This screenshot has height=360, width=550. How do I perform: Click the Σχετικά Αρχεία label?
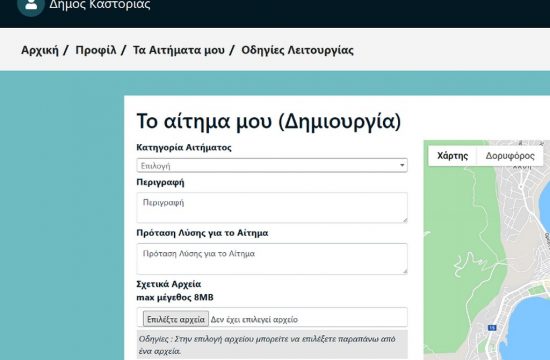(169, 284)
